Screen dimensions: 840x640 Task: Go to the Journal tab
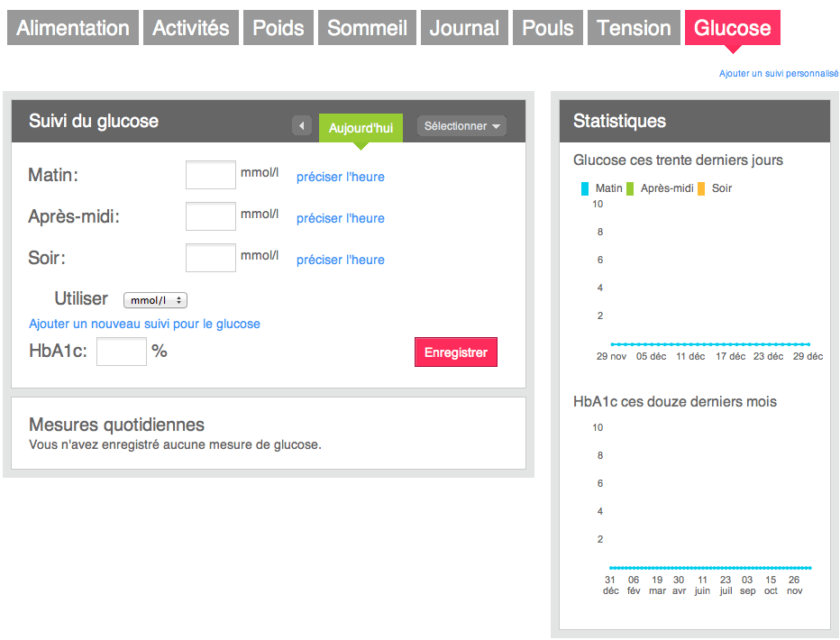pos(464,28)
